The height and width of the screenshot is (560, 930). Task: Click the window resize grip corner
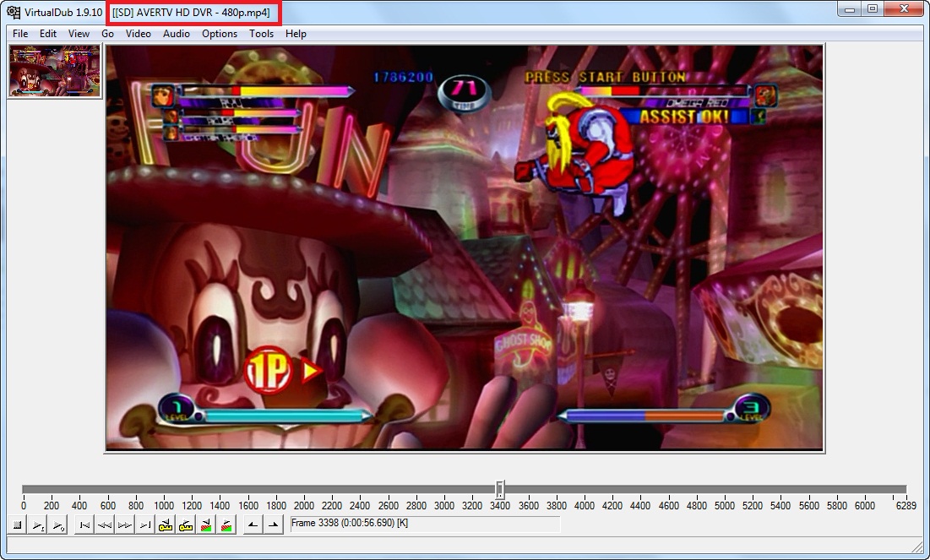[917, 546]
